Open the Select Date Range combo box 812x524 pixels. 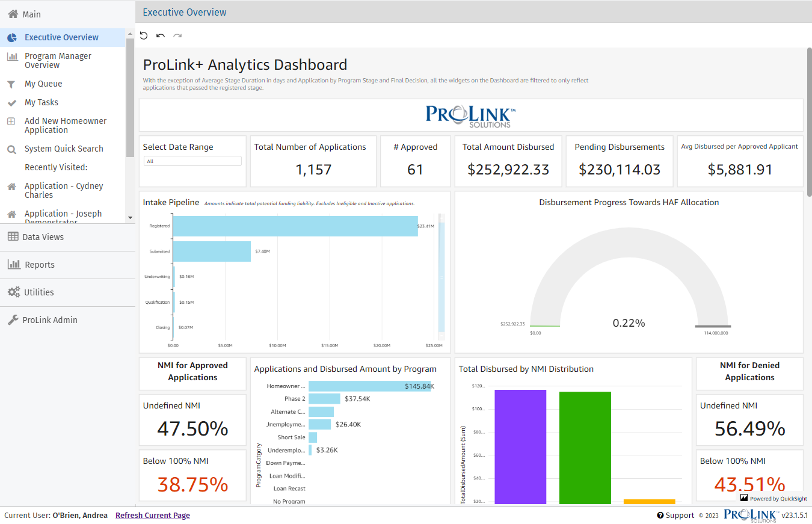point(192,161)
